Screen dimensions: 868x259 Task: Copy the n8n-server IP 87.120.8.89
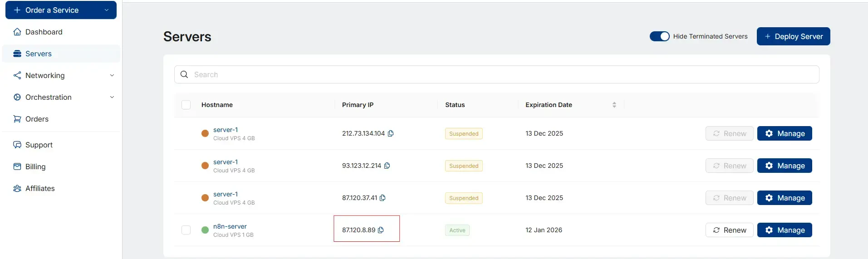pyautogui.click(x=381, y=230)
